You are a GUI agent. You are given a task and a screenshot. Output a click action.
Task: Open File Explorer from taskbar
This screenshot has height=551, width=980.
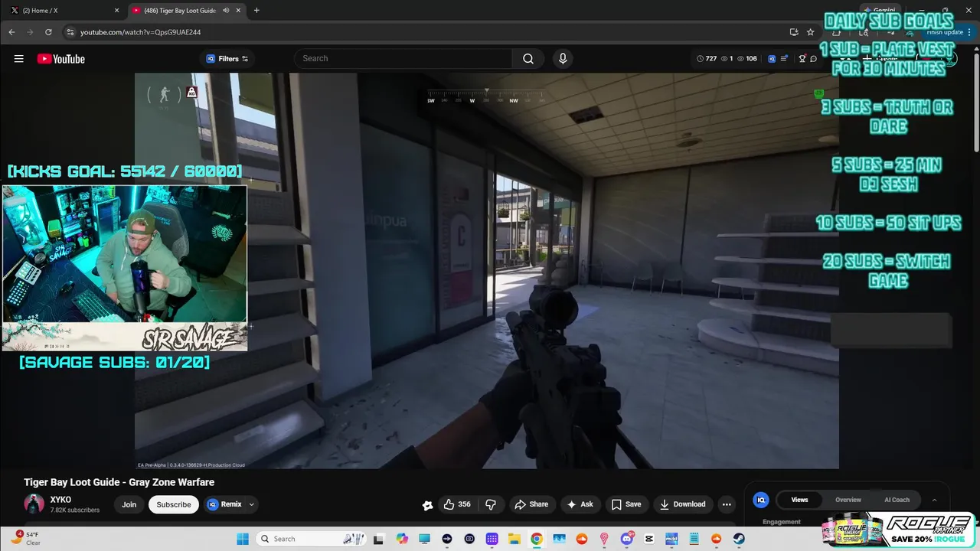click(x=514, y=539)
